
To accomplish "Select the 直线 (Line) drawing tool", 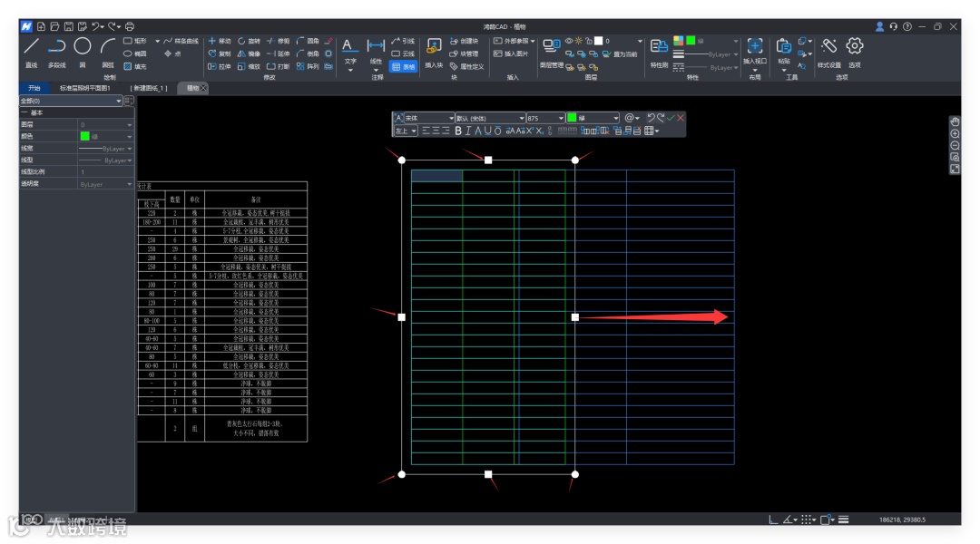I will (x=31, y=47).
